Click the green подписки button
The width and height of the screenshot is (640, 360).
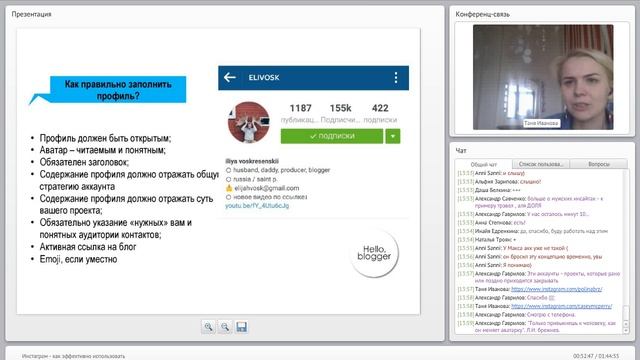[x=332, y=136]
